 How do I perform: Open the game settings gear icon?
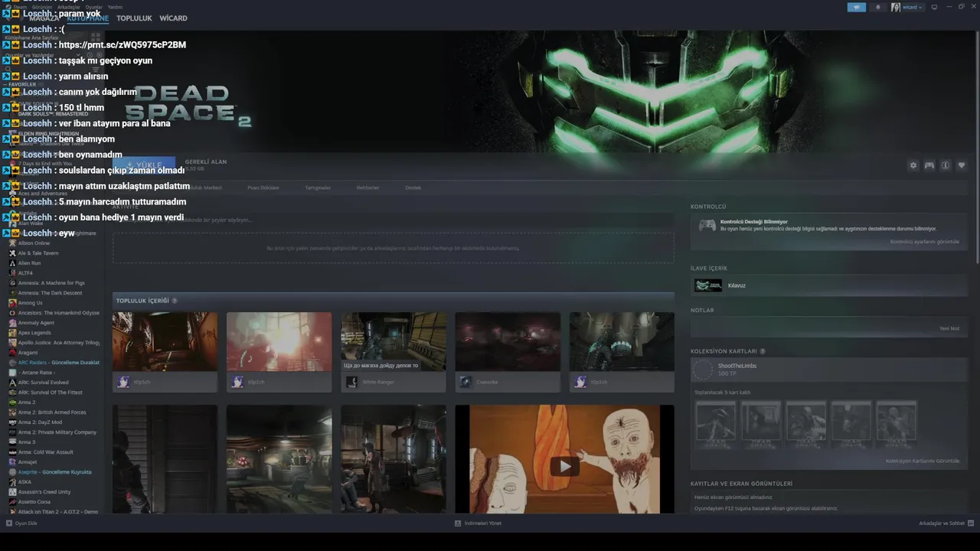pyautogui.click(x=913, y=165)
